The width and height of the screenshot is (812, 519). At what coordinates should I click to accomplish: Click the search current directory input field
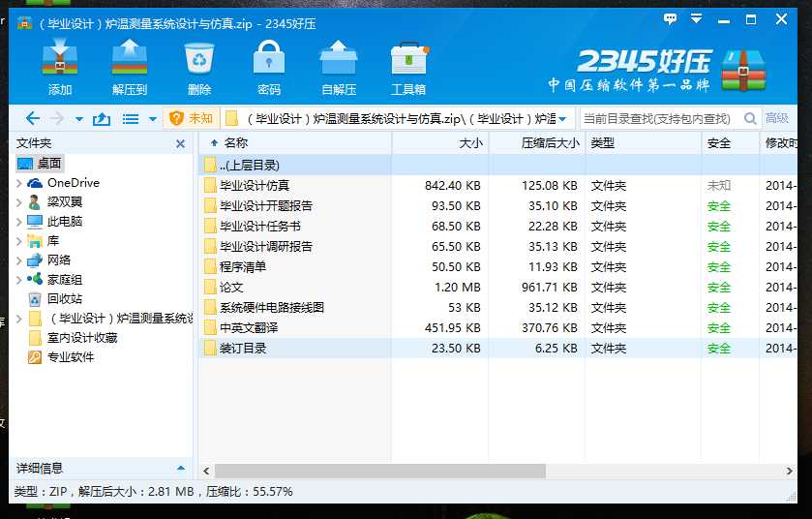(x=658, y=118)
